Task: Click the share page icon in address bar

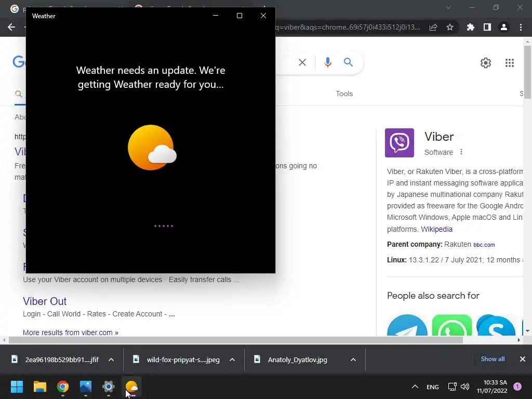Action: (x=433, y=27)
